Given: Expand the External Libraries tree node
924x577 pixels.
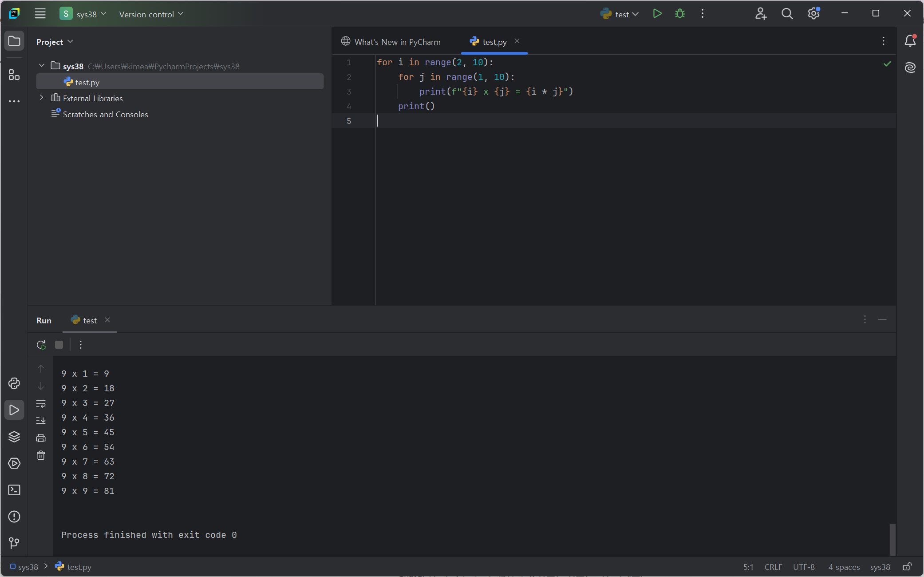Looking at the screenshot, I should click(42, 98).
